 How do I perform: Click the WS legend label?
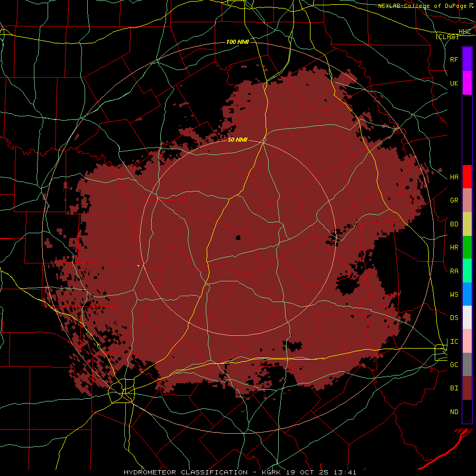454,295
